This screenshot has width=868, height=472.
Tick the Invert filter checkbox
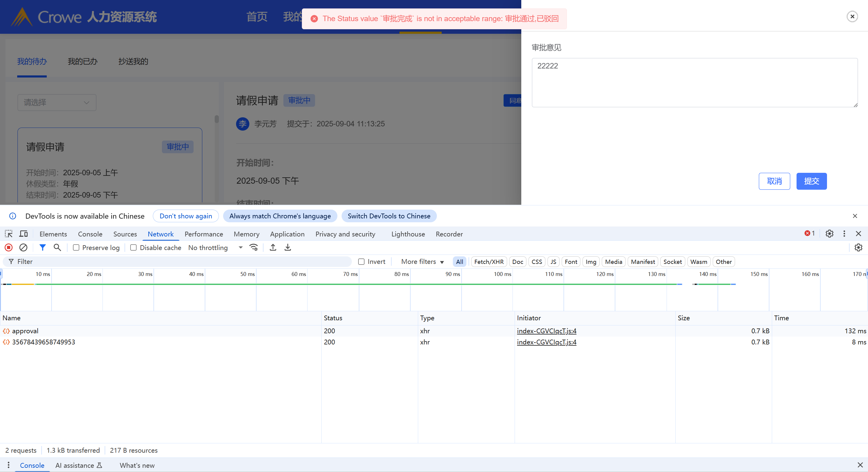(x=361, y=261)
